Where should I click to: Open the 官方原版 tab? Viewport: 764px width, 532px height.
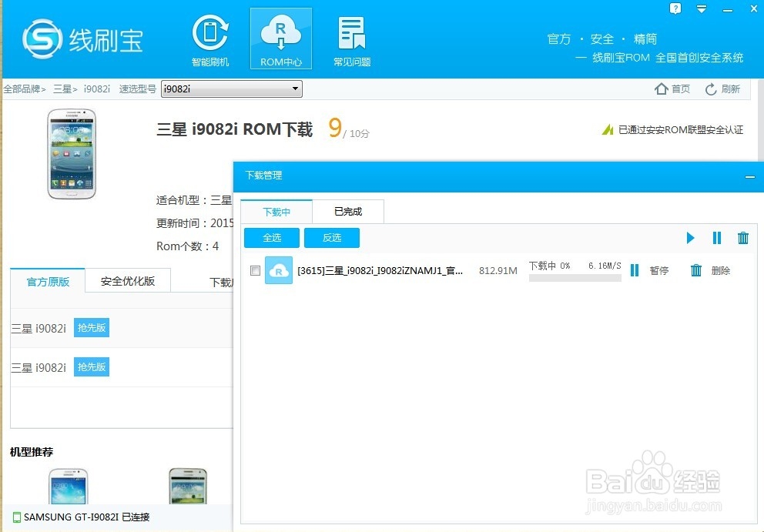pyautogui.click(x=48, y=281)
